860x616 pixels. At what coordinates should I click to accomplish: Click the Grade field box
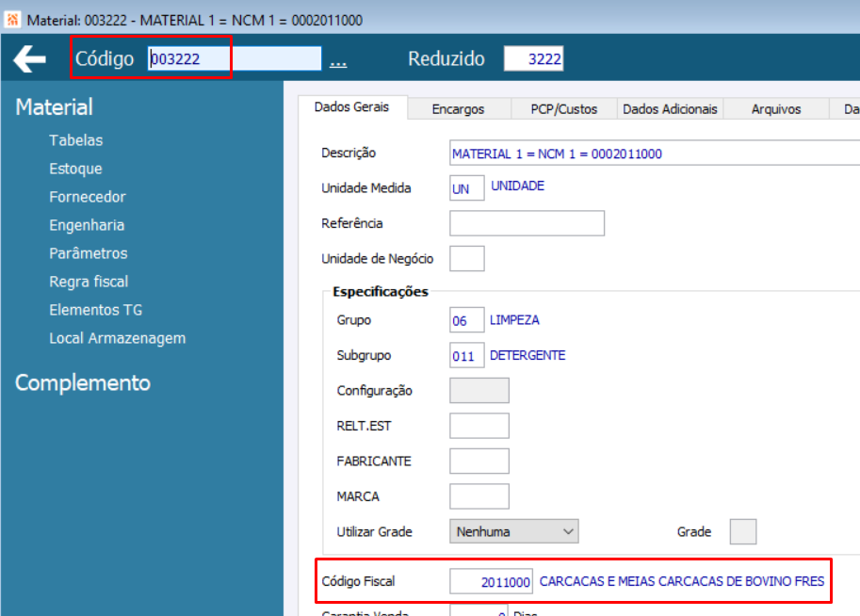(742, 531)
